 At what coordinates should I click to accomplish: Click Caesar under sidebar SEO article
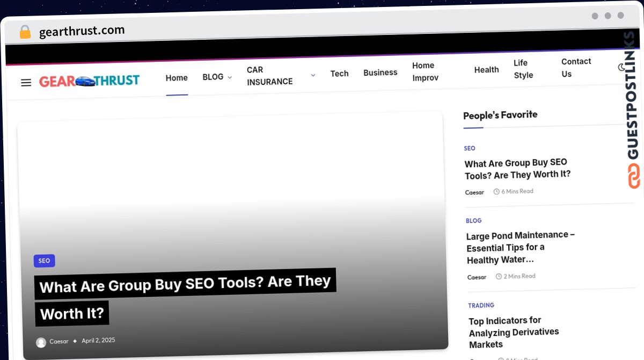tap(474, 192)
